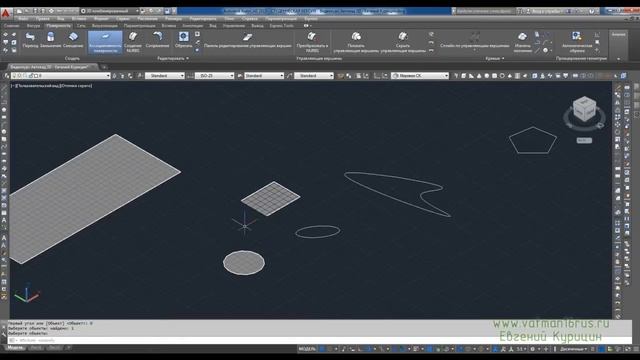Image resolution: width=640 pixels, height=360 pixels.
Task: Switch to the Лист2 layout tab
Action: coord(54,348)
